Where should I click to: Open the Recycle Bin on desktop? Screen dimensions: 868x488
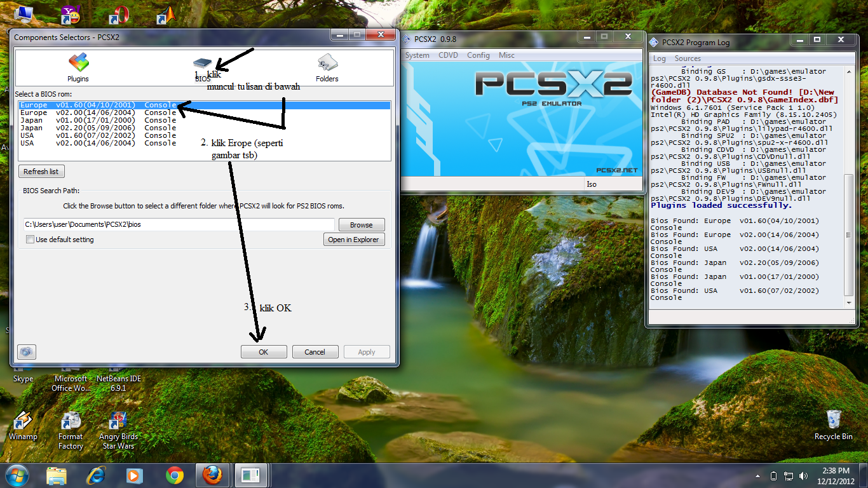(x=834, y=425)
